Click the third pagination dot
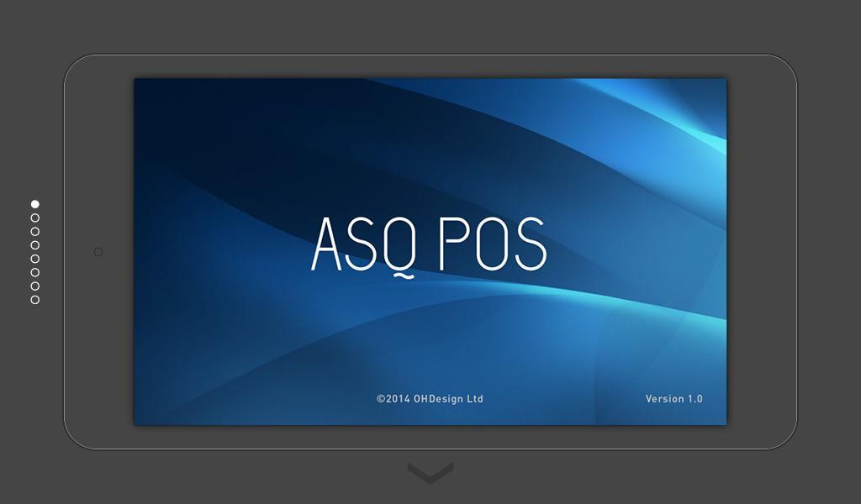The width and height of the screenshot is (861, 504). [x=34, y=230]
